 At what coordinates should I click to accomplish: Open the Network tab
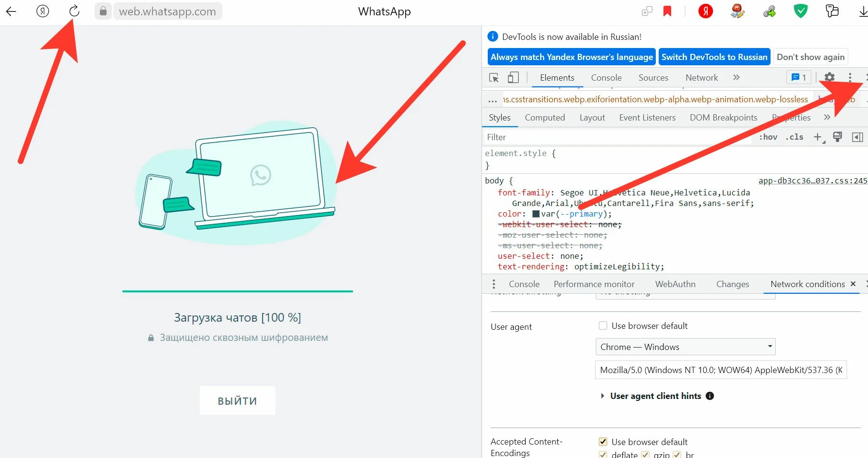point(702,78)
